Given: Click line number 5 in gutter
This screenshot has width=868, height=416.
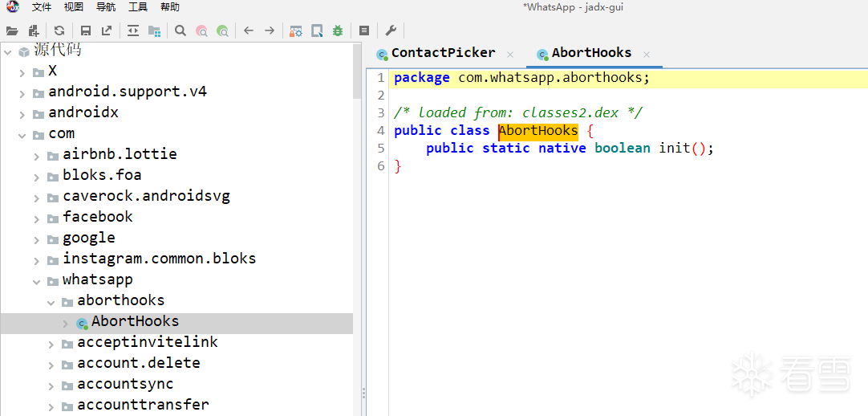Looking at the screenshot, I should tap(379, 149).
